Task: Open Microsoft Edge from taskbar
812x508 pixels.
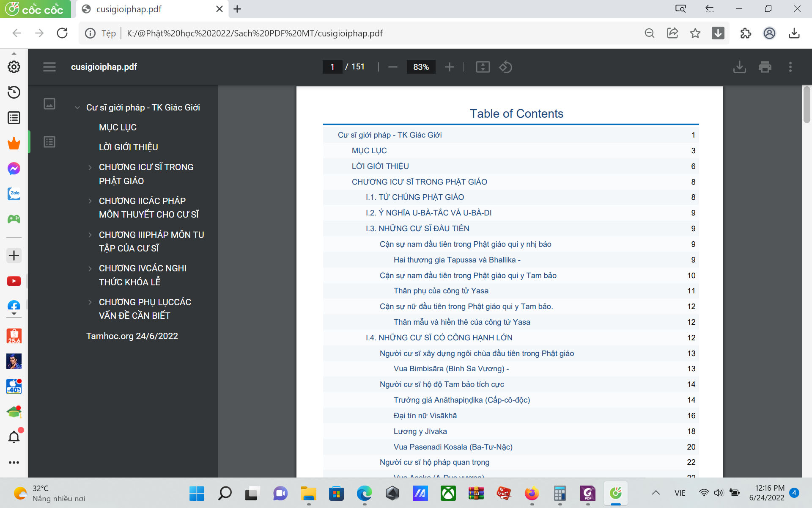Action: pyautogui.click(x=364, y=493)
